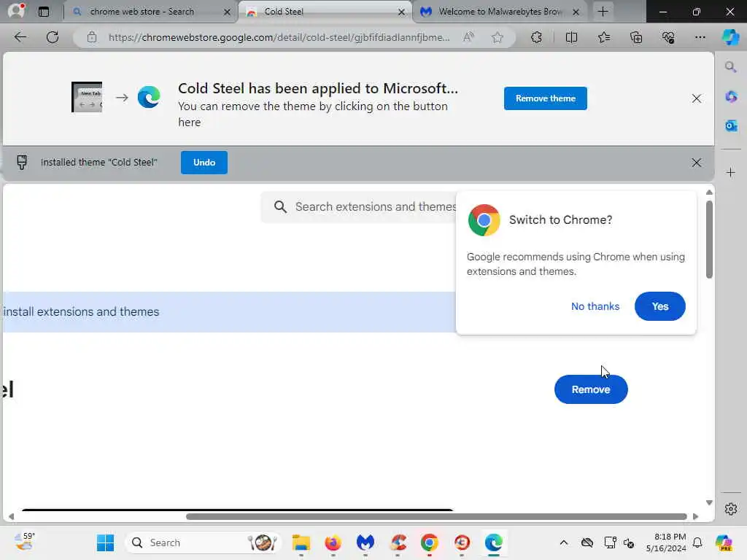Open Google Chrome from taskbar
Viewport: 747px width, 560px height.
click(429, 542)
